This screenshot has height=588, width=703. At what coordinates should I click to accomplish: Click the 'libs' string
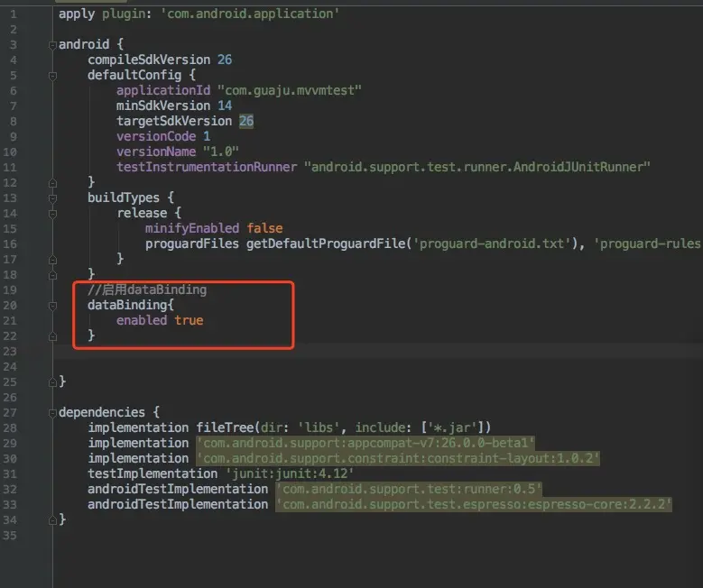[x=318, y=427]
